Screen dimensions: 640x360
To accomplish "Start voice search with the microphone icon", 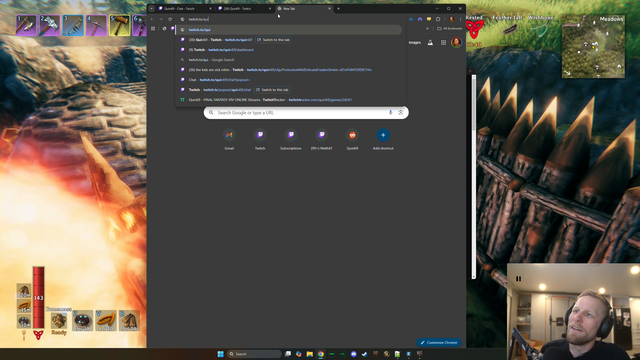I will coord(391,113).
